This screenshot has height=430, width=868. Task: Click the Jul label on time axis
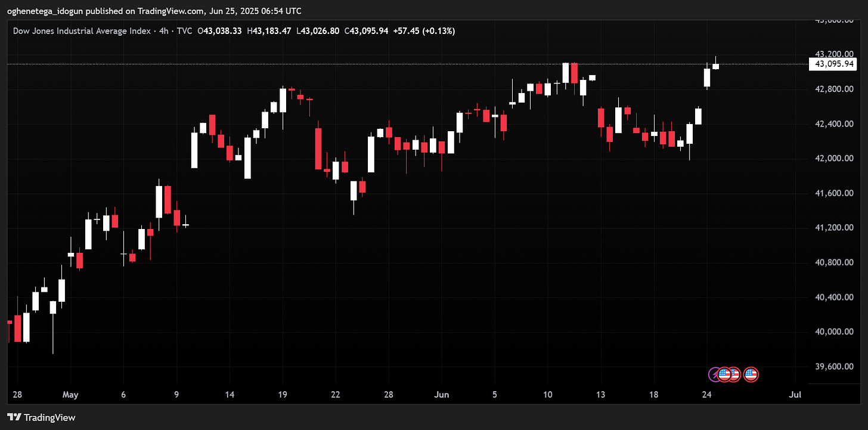click(795, 395)
